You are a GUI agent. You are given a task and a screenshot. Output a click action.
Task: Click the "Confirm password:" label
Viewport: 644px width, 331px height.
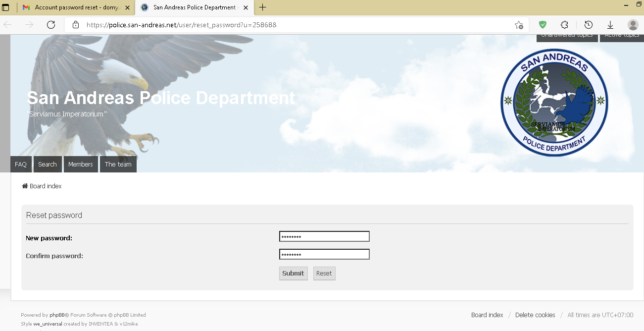[54, 256]
